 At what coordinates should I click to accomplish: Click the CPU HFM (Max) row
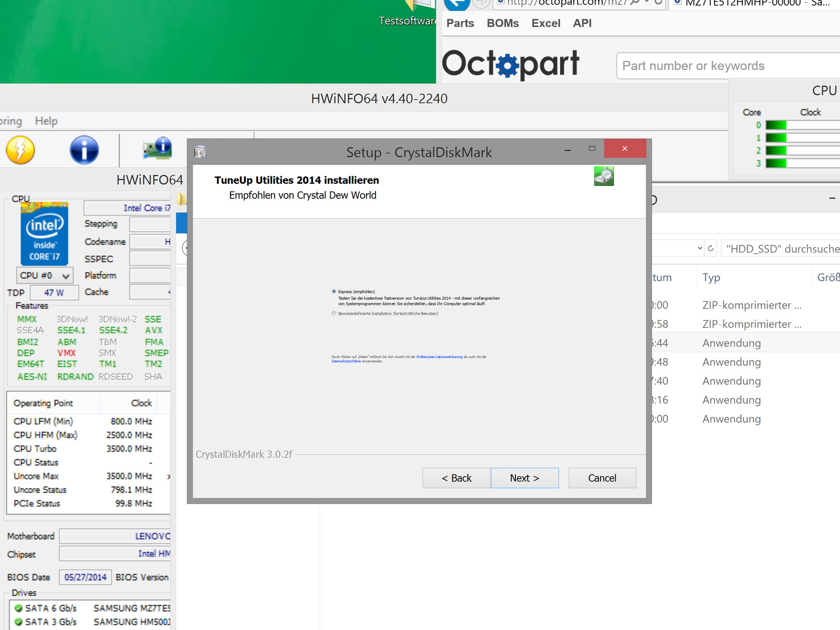coord(83,435)
